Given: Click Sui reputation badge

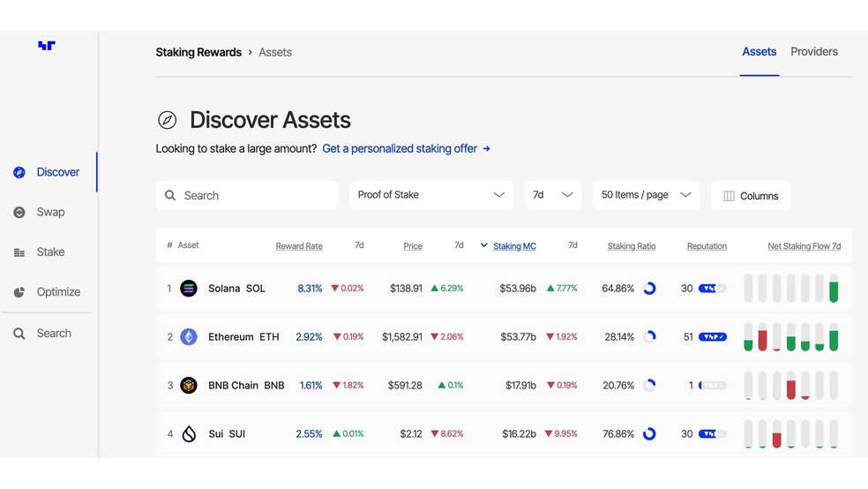Looking at the screenshot, I should click(713, 433).
